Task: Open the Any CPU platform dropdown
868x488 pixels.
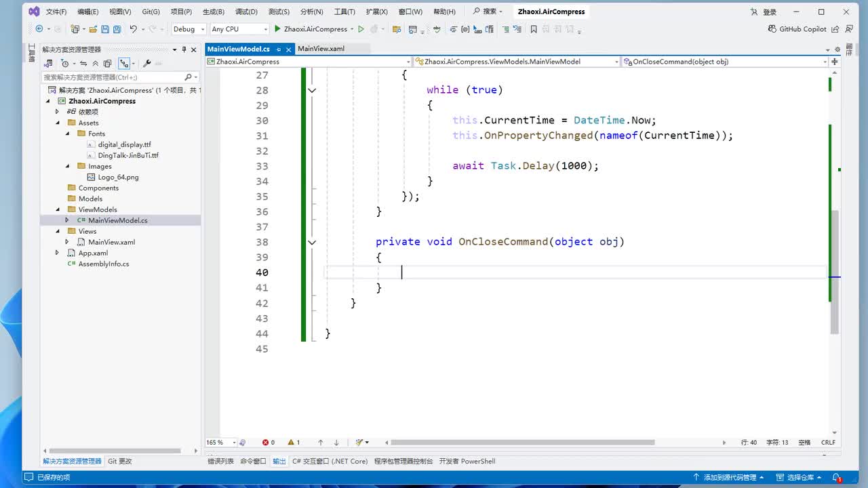Action: click(x=239, y=29)
